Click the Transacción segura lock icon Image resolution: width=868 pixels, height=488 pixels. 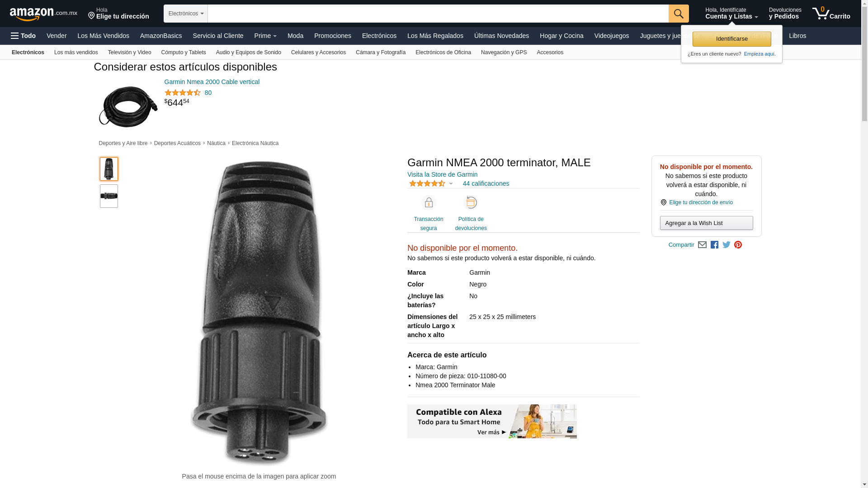pos(429,203)
